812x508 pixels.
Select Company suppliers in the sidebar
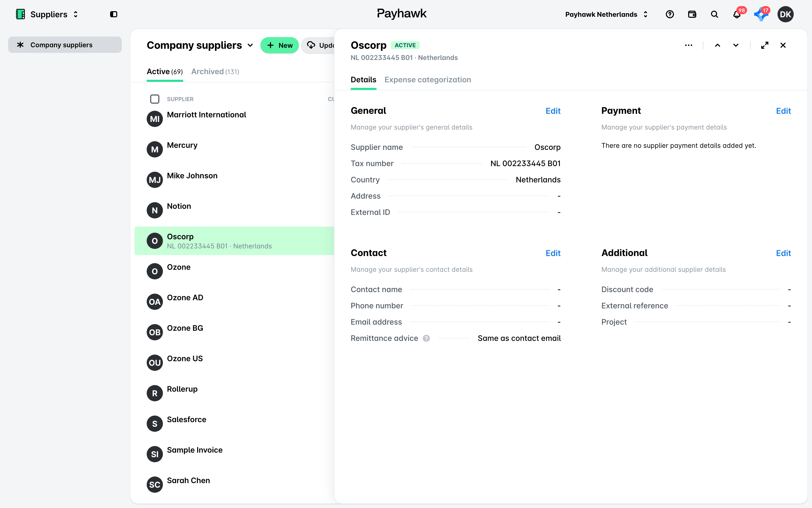pyautogui.click(x=65, y=45)
